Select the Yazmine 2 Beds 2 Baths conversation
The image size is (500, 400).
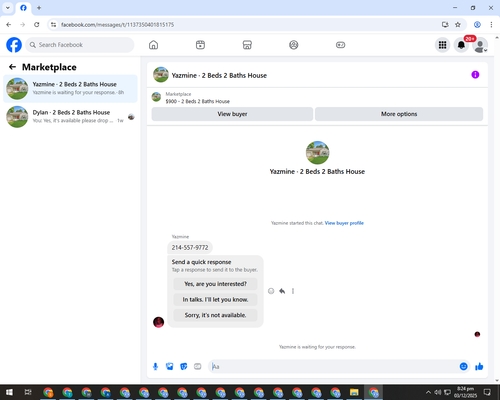pyautogui.click(x=70, y=89)
